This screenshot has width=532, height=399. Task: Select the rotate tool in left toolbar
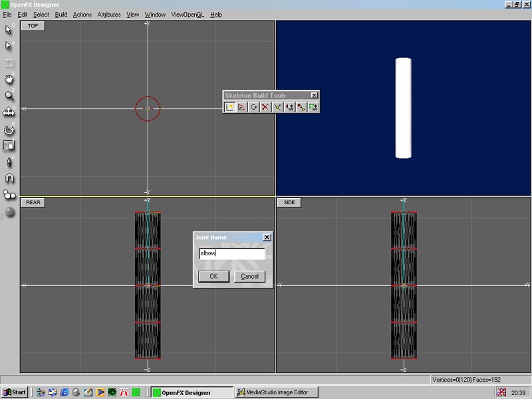point(9,129)
